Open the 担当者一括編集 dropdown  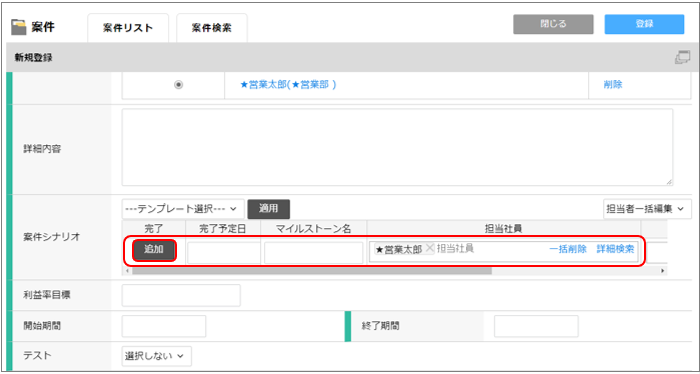click(647, 208)
